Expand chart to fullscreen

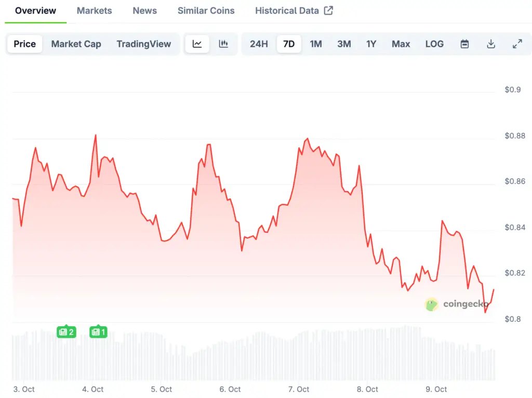click(x=517, y=44)
